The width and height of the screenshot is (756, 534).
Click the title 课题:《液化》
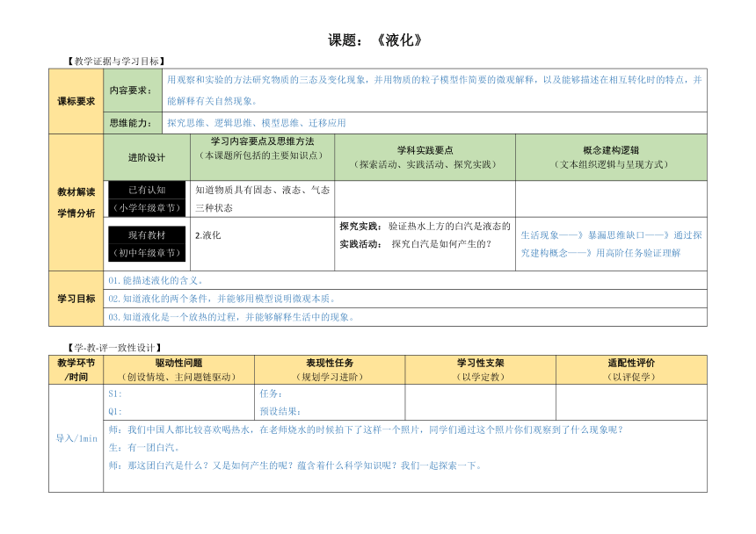click(375, 40)
